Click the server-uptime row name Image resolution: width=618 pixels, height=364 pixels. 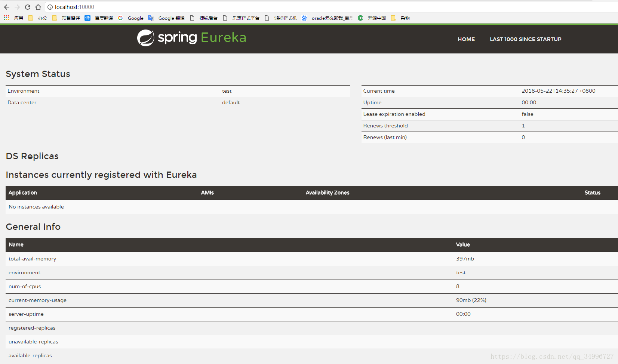26,314
